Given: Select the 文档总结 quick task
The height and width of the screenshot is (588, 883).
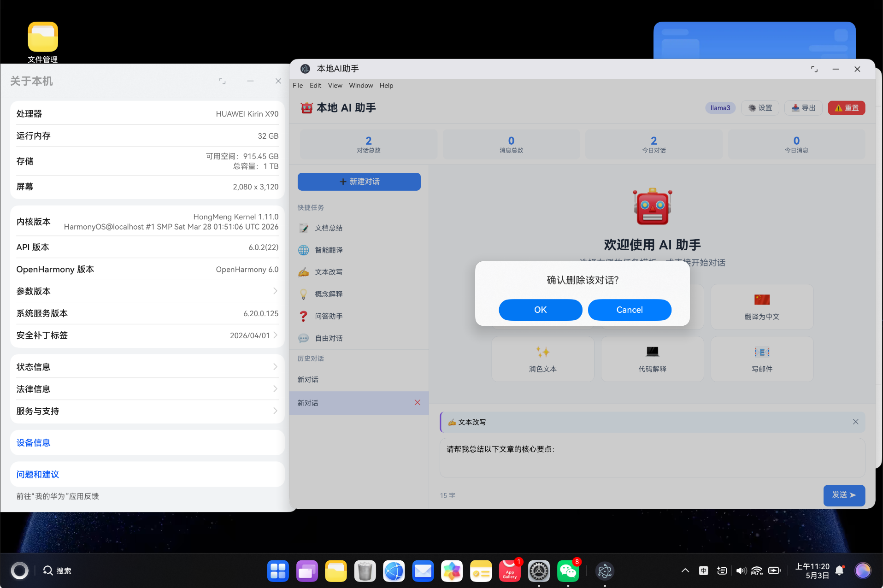Looking at the screenshot, I should point(359,228).
